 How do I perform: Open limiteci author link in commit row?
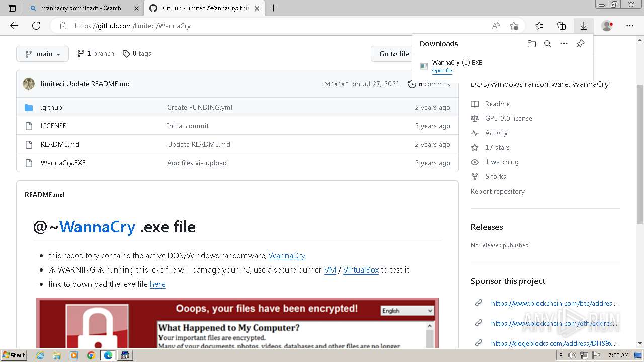[x=52, y=84]
